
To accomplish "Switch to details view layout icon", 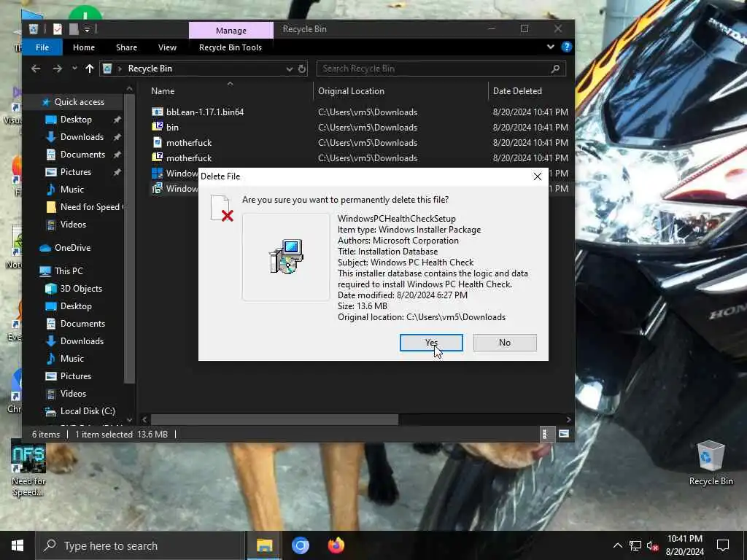I will point(546,434).
